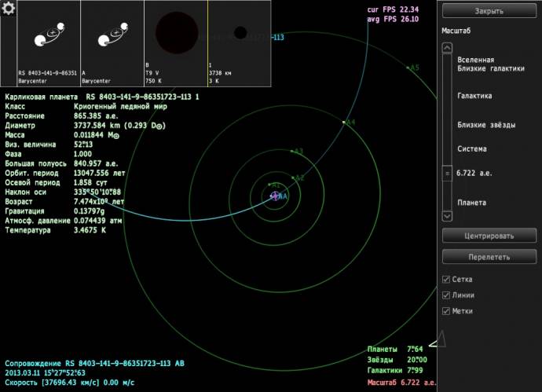Set scale to Галактика
Viewport: 542px width, 392px height.
474,96
